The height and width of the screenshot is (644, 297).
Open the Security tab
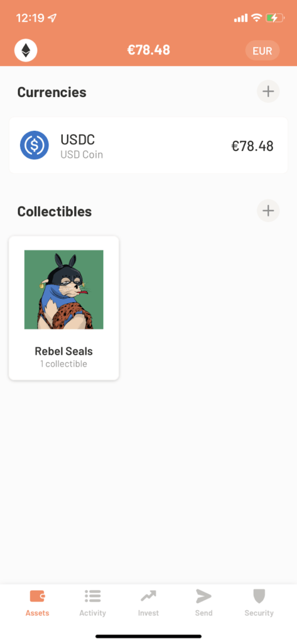click(x=259, y=602)
